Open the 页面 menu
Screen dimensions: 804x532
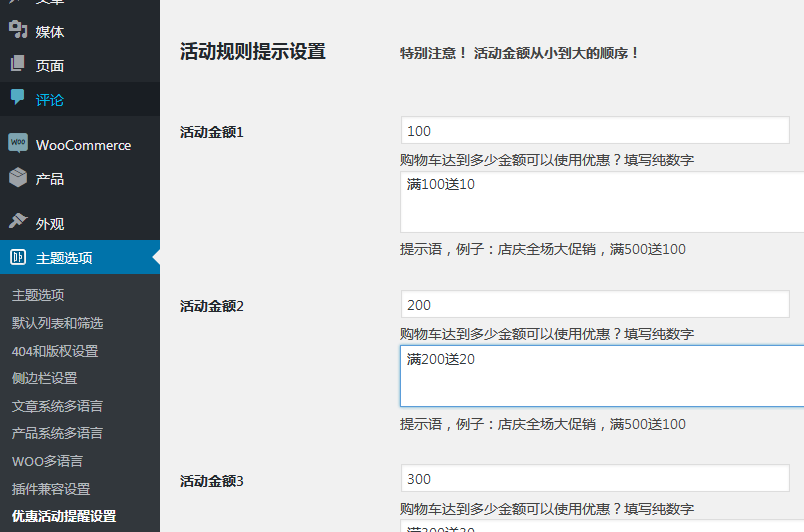(x=80, y=65)
